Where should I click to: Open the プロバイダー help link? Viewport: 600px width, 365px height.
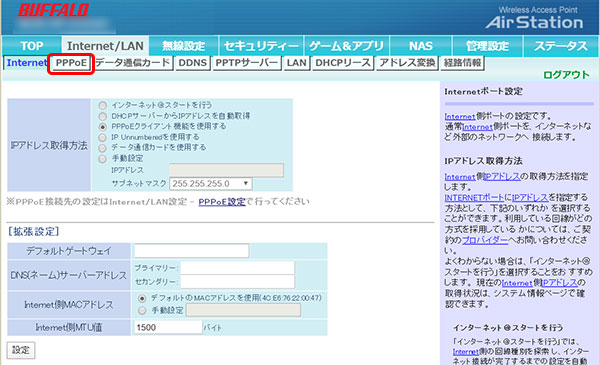pyautogui.click(x=485, y=241)
